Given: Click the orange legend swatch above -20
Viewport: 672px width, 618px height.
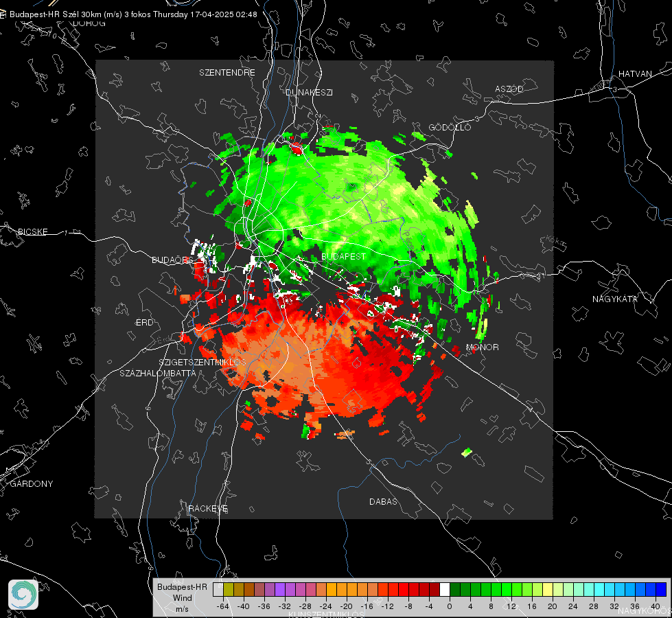Looking at the screenshot, I should tap(342, 589).
